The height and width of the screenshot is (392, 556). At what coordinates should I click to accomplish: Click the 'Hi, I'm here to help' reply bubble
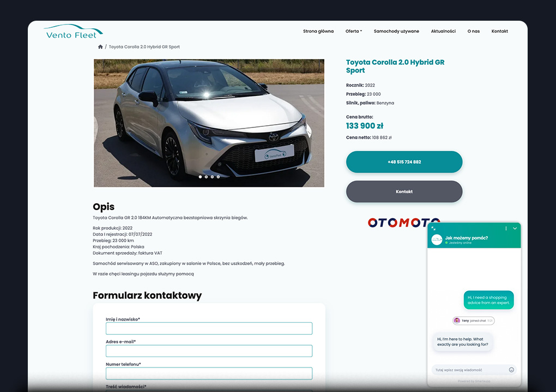(462, 342)
